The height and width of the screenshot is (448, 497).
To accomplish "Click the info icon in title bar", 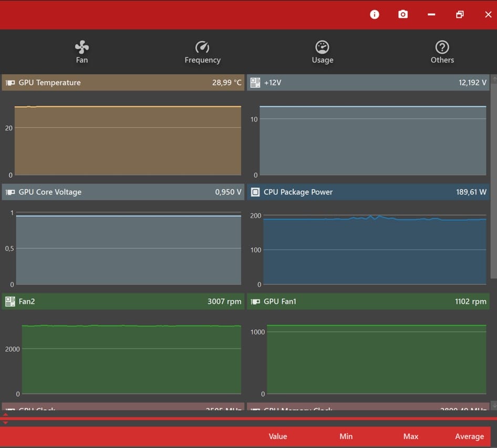I will [x=375, y=15].
